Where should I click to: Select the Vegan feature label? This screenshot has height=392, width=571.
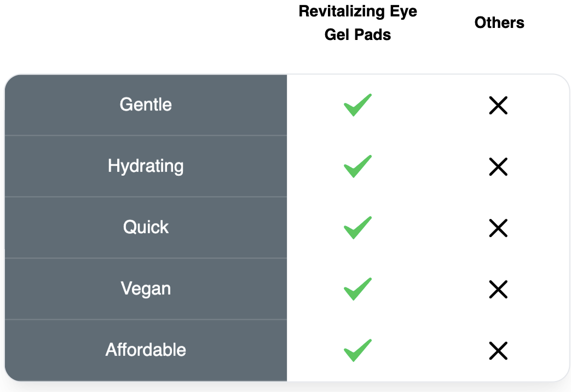pos(146,289)
